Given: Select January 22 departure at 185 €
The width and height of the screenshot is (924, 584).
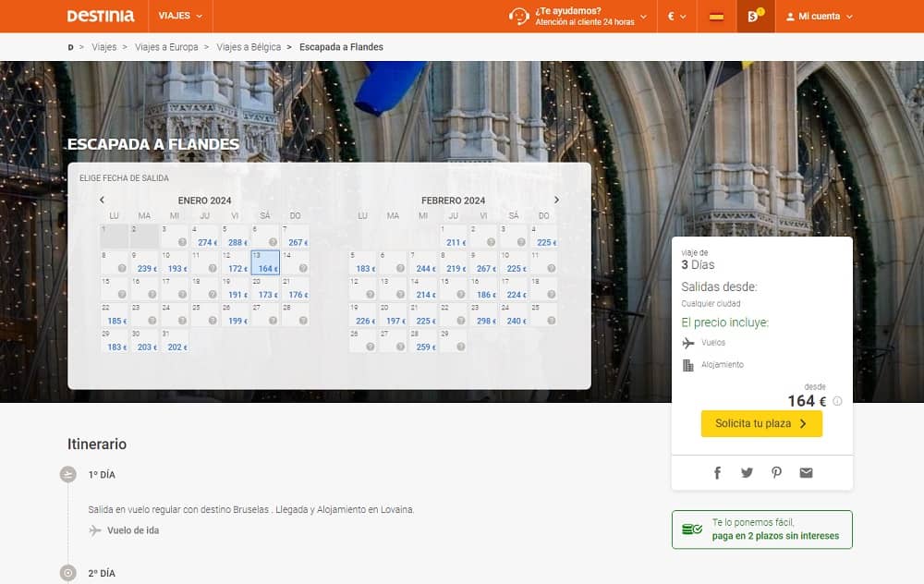Looking at the screenshot, I should (x=115, y=315).
